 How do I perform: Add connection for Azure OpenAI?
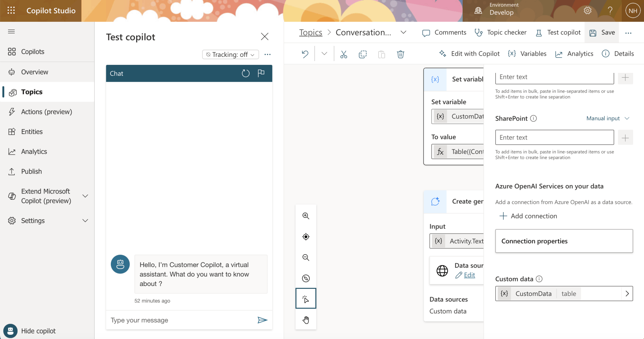point(528,216)
